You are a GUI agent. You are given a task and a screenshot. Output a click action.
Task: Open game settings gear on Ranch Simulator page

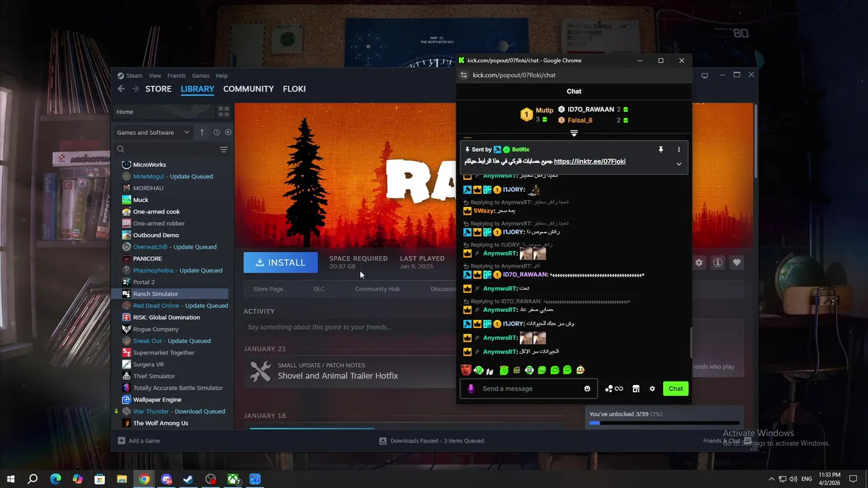point(699,262)
